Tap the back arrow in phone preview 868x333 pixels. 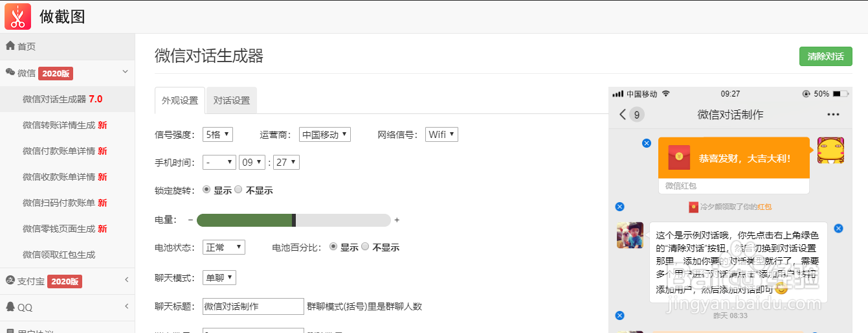click(x=623, y=115)
